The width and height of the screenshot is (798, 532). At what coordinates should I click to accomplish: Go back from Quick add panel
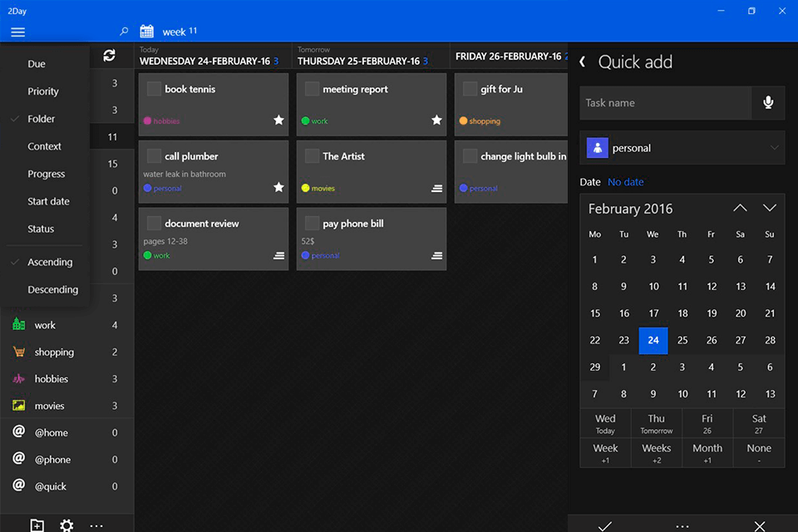tap(583, 62)
